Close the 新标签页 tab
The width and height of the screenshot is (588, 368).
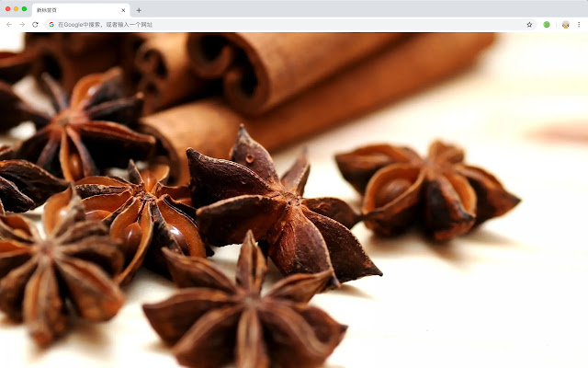pos(123,10)
